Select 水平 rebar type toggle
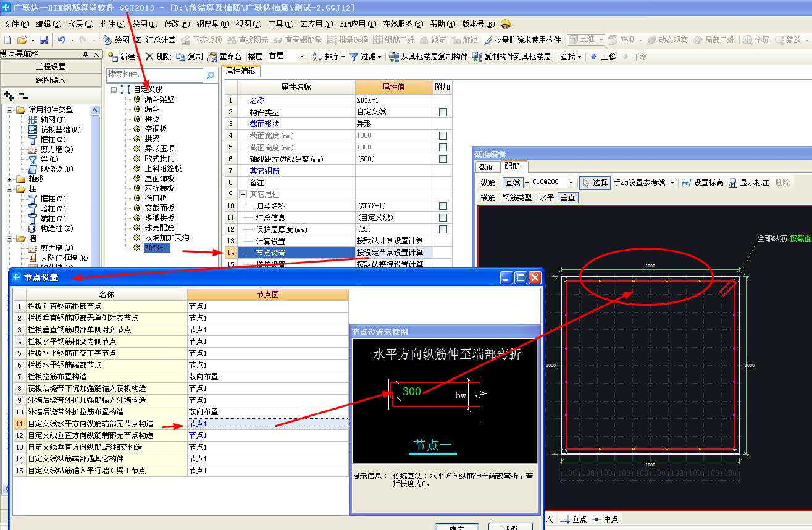The height and width of the screenshot is (530, 812). point(546,198)
